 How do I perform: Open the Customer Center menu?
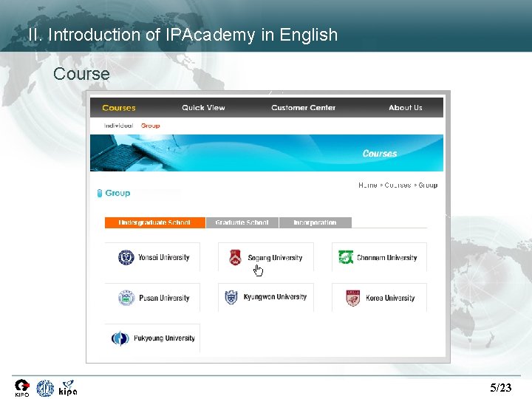click(x=304, y=108)
